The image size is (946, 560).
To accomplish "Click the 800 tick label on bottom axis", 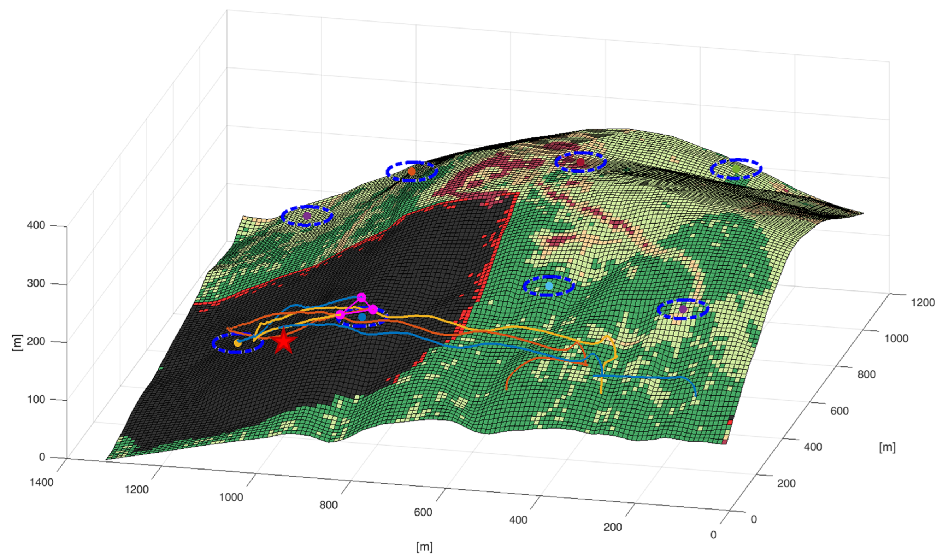I will click(x=328, y=505).
